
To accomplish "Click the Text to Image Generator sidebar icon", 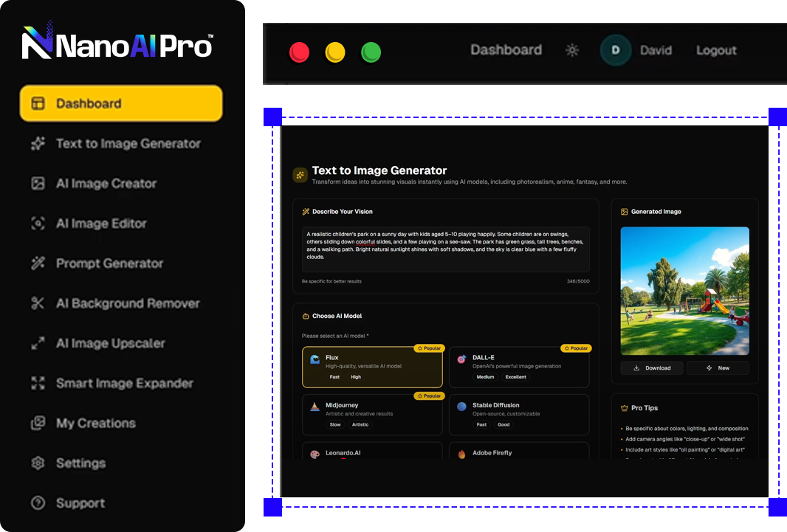I will (38, 144).
